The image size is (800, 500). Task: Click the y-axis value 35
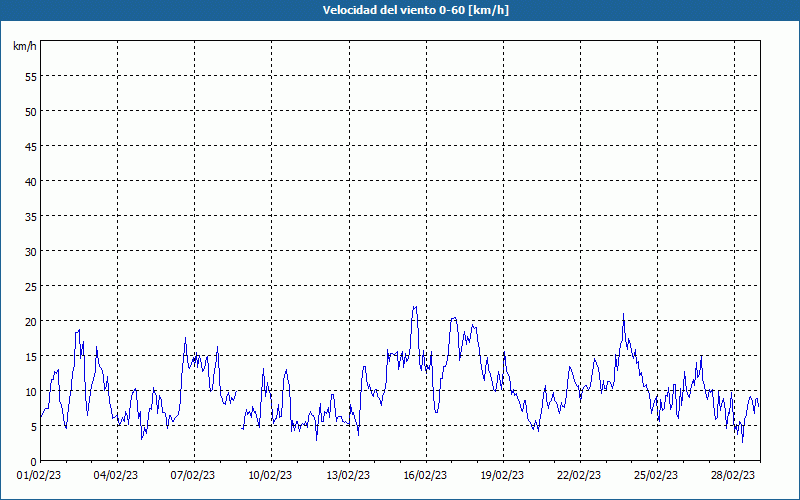31,216
